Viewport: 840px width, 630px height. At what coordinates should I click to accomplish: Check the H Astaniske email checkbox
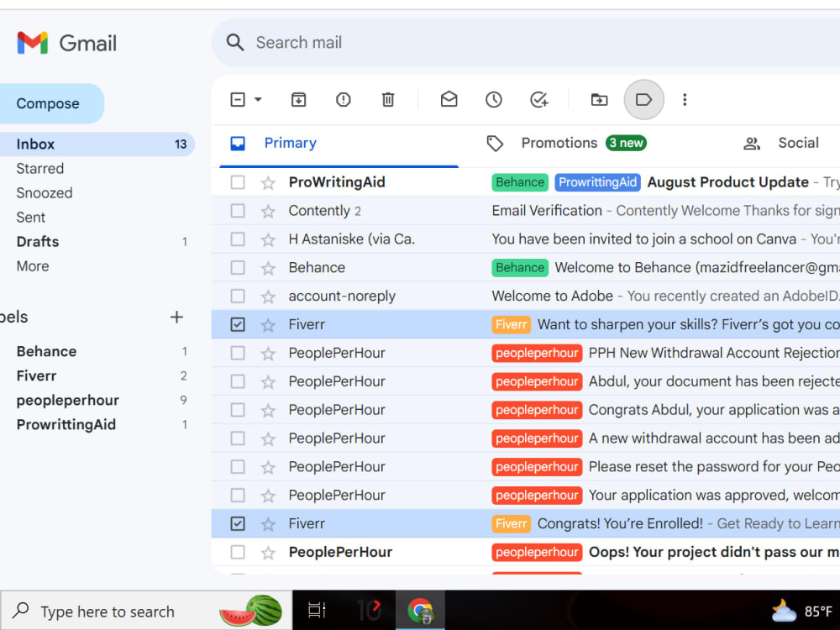tap(238, 239)
